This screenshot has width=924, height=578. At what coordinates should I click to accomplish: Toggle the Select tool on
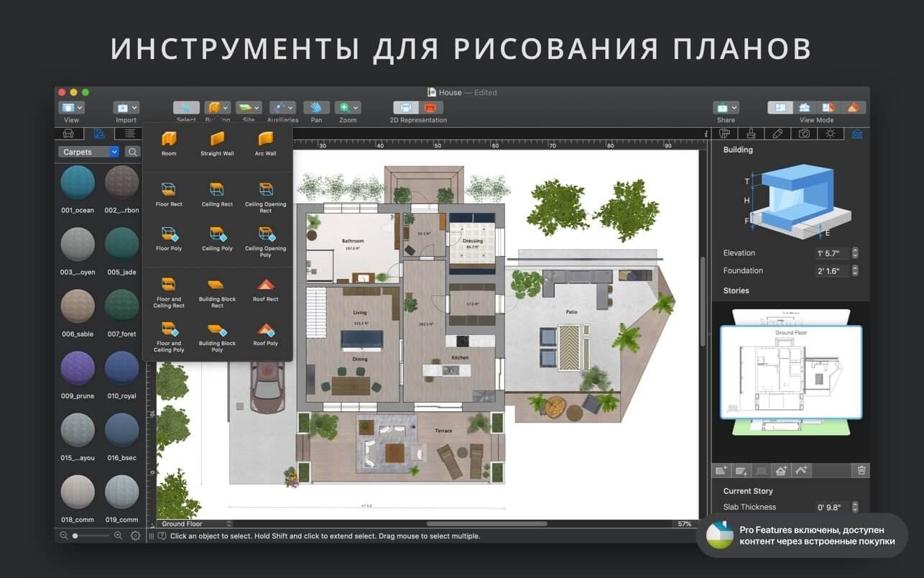[x=185, y=106]
